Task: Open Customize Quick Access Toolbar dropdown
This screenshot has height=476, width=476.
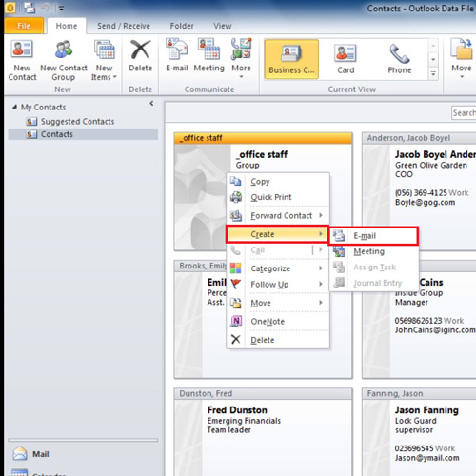Action: (x=61, y=9)
